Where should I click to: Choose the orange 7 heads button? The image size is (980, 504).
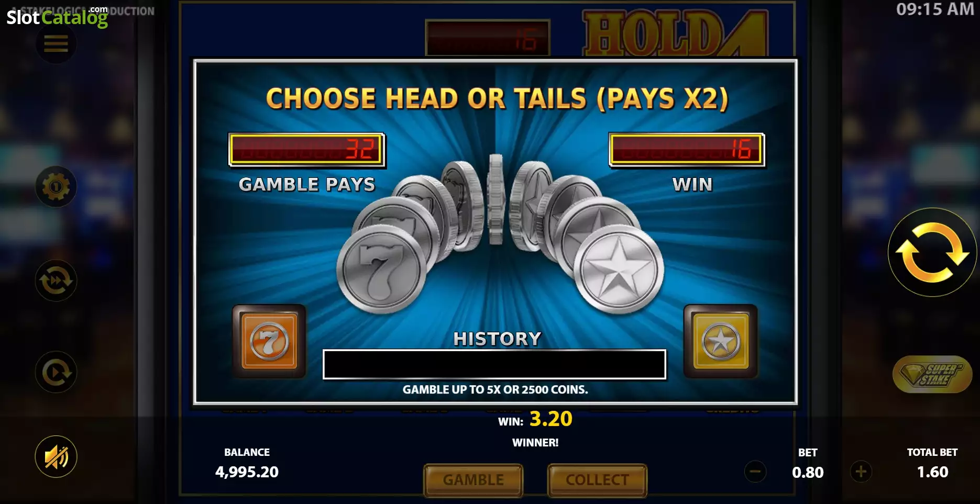[269, 341]
